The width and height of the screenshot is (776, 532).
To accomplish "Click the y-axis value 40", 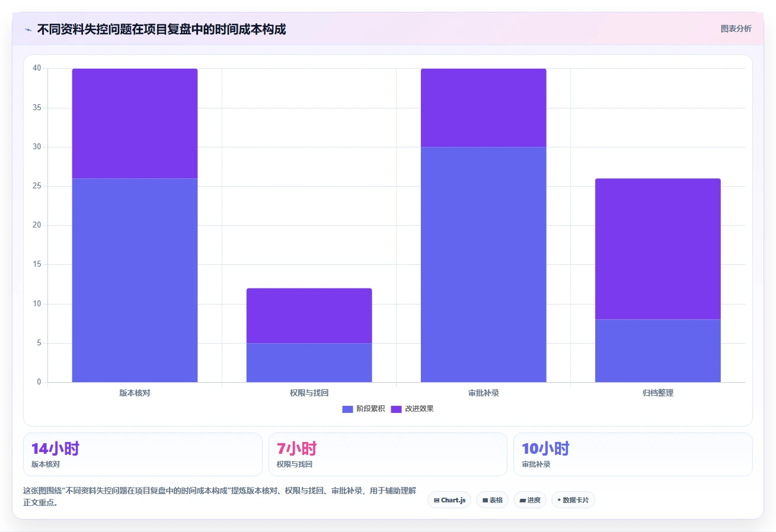I will click(37, 68).
